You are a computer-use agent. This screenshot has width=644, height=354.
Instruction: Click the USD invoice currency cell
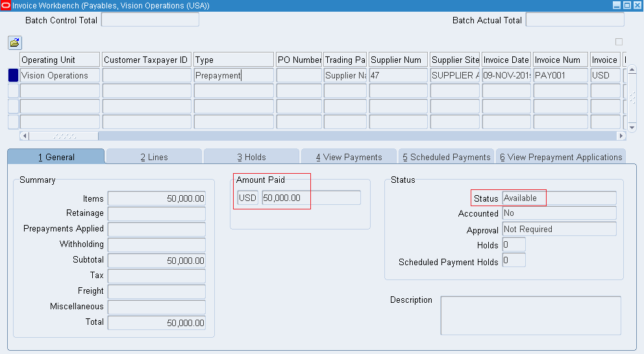(604, 75)
